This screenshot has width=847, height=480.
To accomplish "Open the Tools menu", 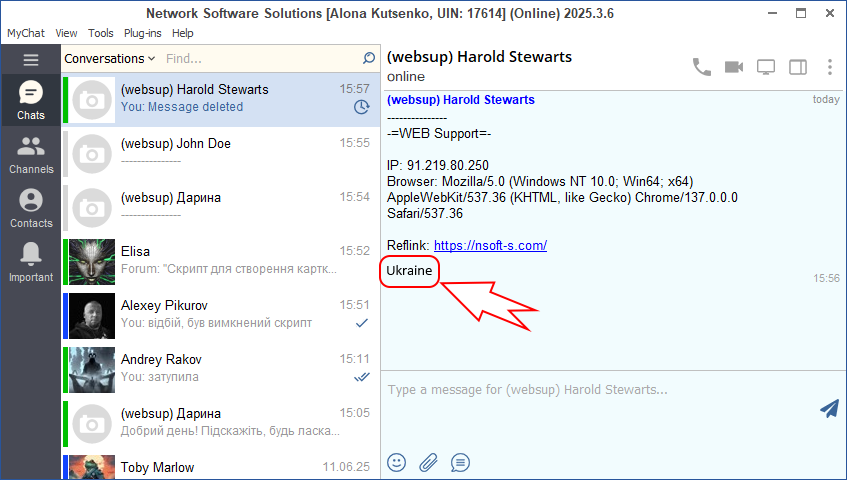I will coord(100,33).
